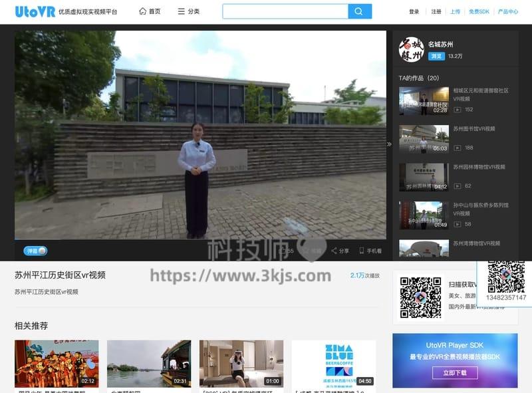This screenshot has width=532, height=393.
Task: Click the blue 浏览 badge
Action: [x=436, y=56]
